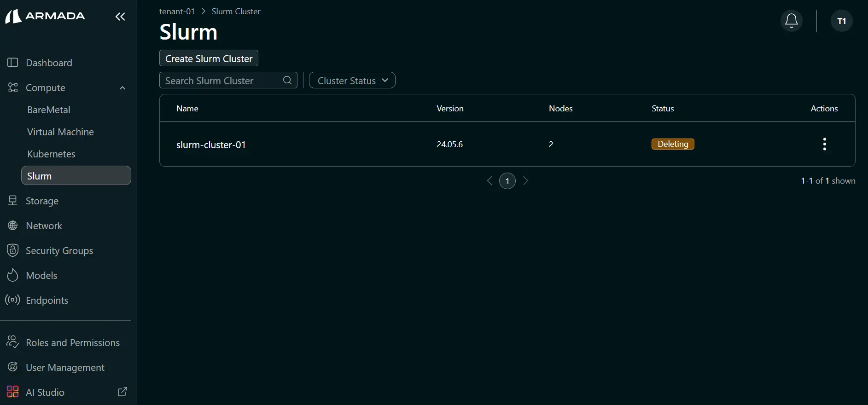Click the Armada logo

coord(45,16)
